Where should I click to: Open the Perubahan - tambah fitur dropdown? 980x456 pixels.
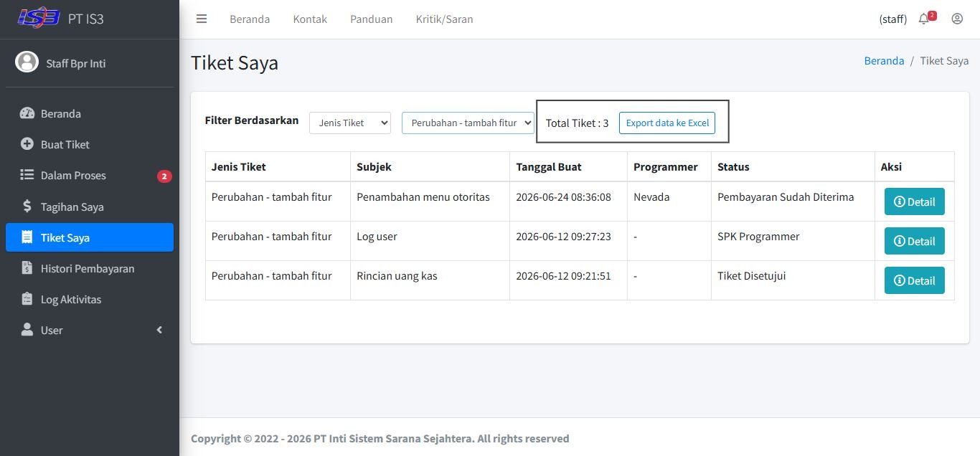[468, 123]
